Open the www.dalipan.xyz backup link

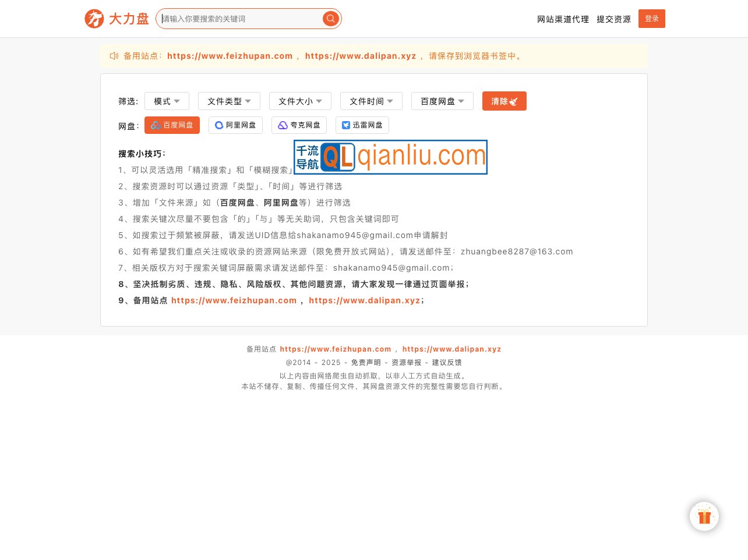(361, 56)
